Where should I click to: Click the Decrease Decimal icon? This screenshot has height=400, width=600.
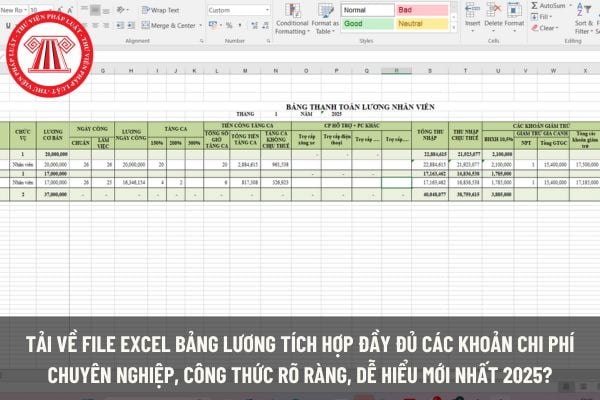(x=266, y=26)
